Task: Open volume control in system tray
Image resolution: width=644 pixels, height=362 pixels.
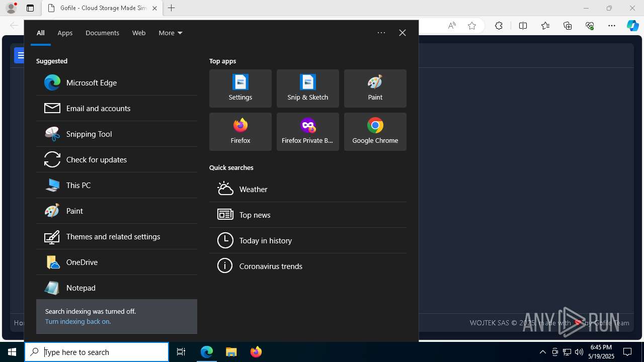Action: coord(579,352)
